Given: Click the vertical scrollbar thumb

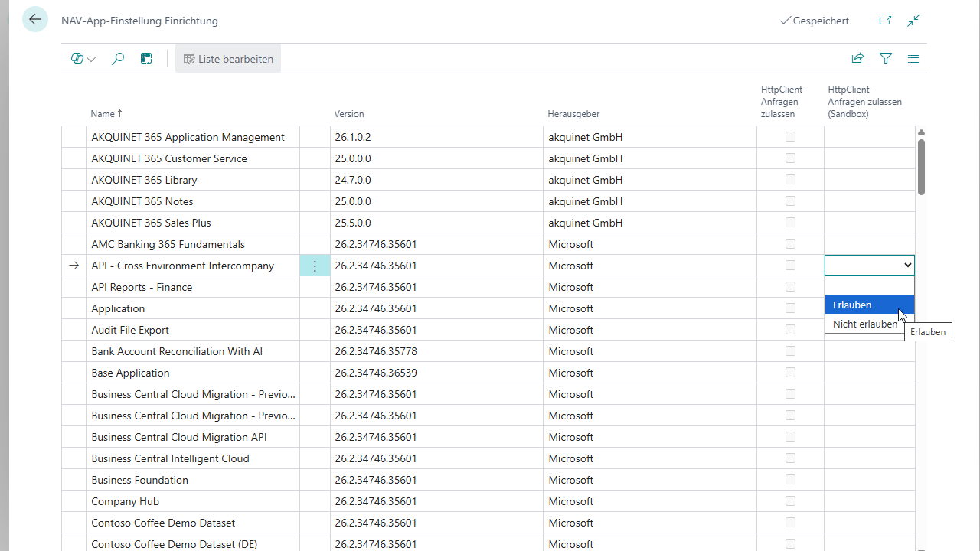Looking at the screenshot, I should point(921,167).
